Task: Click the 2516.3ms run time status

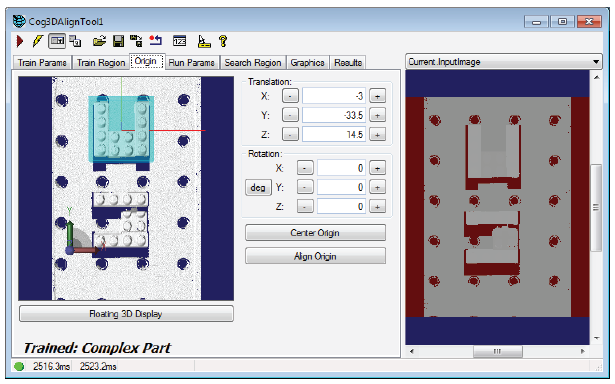Action: (51, 366)
